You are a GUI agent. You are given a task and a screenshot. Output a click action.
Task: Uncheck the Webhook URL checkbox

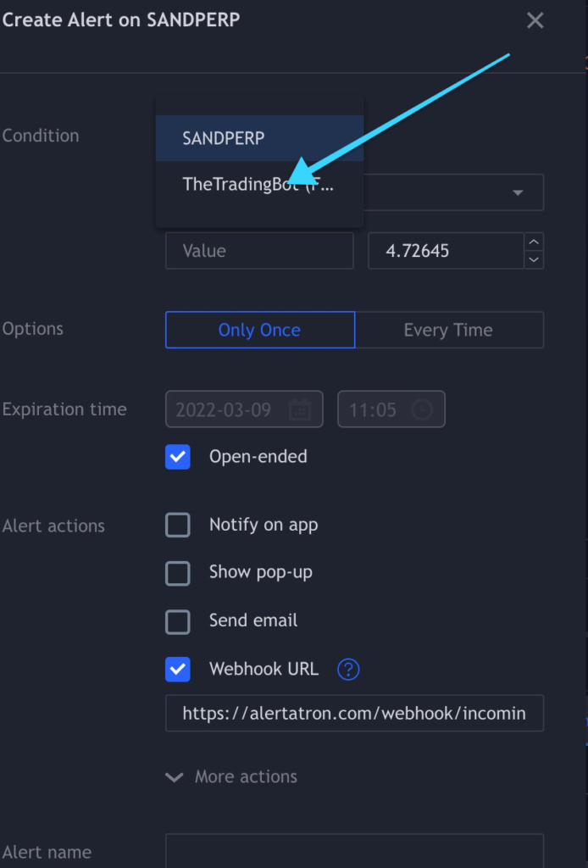pyautogui.click(x=178, y=670)
